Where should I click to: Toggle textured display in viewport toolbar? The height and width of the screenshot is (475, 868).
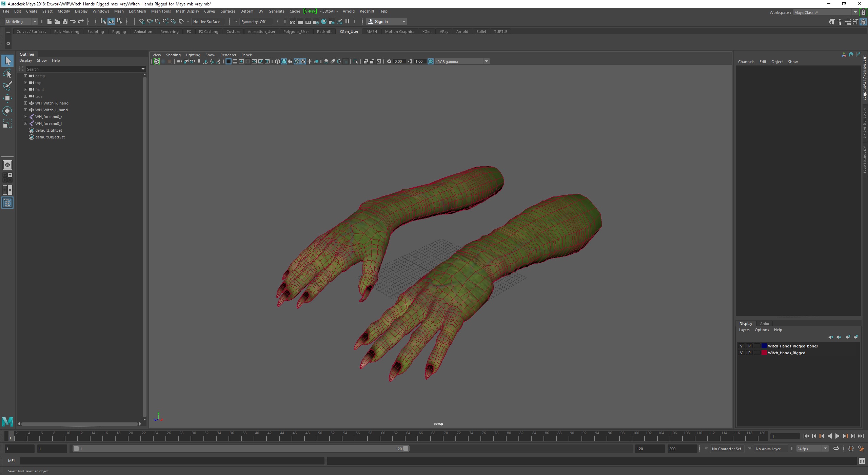click(x=303, y=61)
